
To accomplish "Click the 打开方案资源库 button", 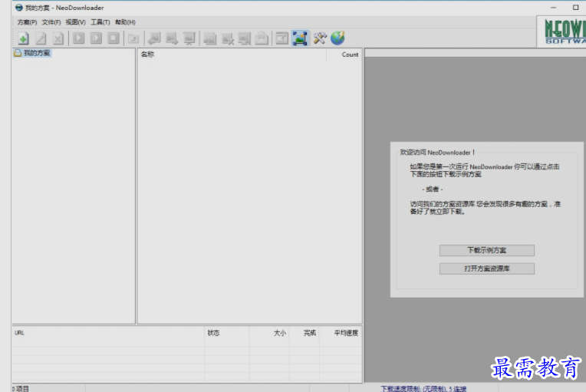I will [x=486, y=269].
